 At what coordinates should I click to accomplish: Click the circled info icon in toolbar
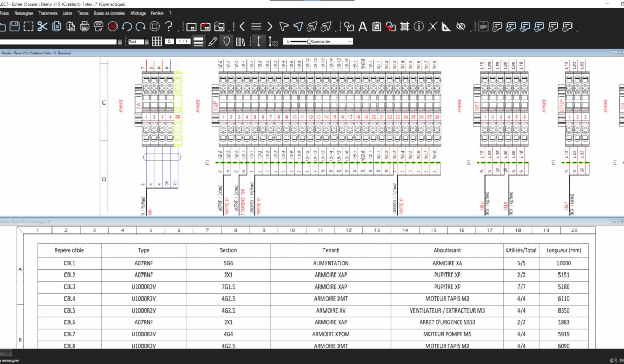coord(419,26)
